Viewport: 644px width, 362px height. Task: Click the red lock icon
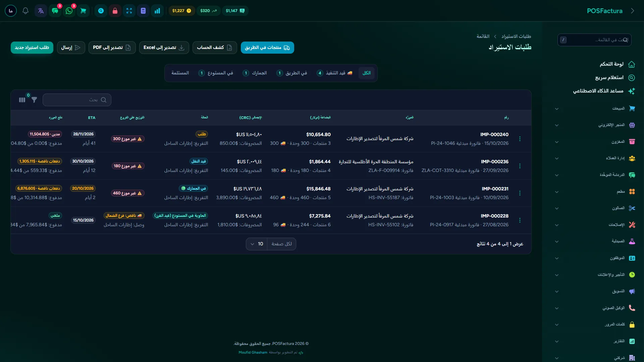pyautogui.click(x=115, y=11)
